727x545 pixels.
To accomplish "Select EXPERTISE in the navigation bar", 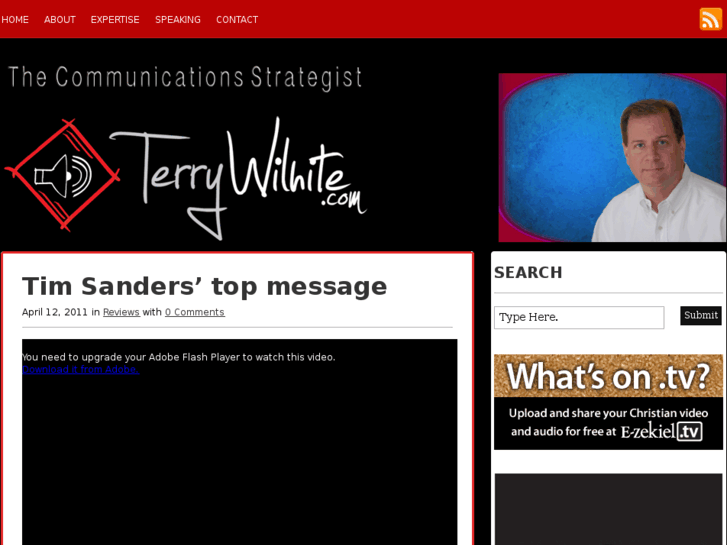I will [x=115, y=19].
